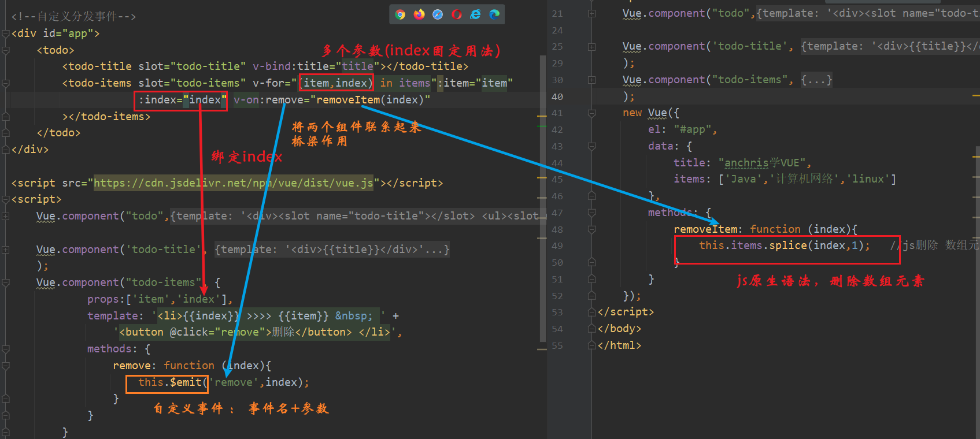980x439 pixels.
Task: Click line number 40 in gutter
Action: click(557, 96)
